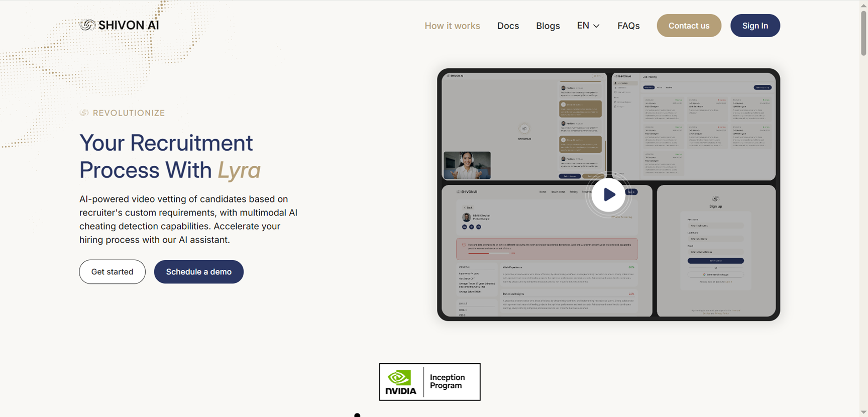Schedule a demo via the blue button
Image resolution: width=868 pixels, height=417 pixels.
(x=199, y=272)
